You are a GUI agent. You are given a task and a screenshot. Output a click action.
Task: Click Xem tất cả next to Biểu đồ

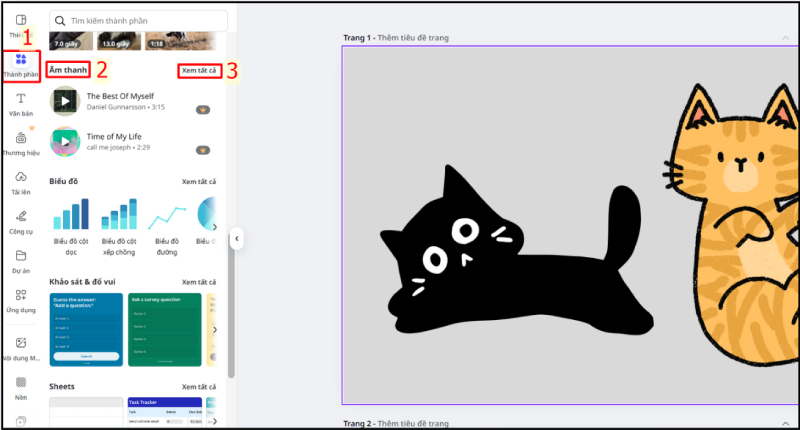(198, 181)
